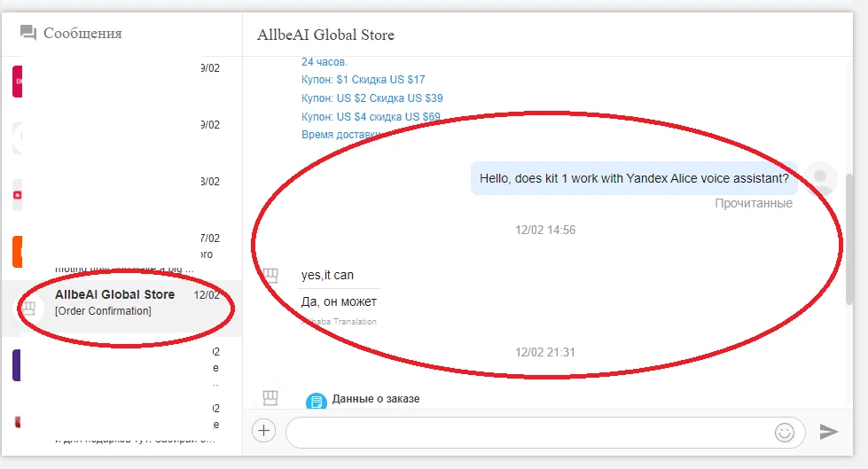Click the AllbeAI Global Store chat header title
868x469 pixels.
325,35
